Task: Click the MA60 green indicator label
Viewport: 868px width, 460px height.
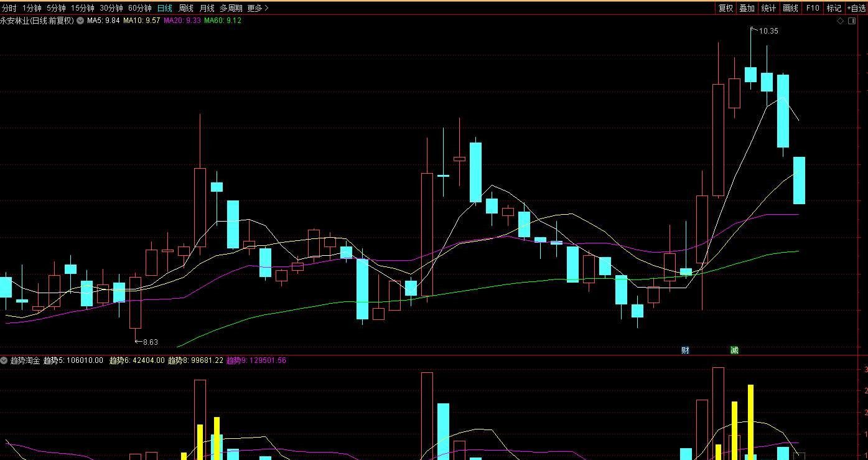Action: [223, 21]
